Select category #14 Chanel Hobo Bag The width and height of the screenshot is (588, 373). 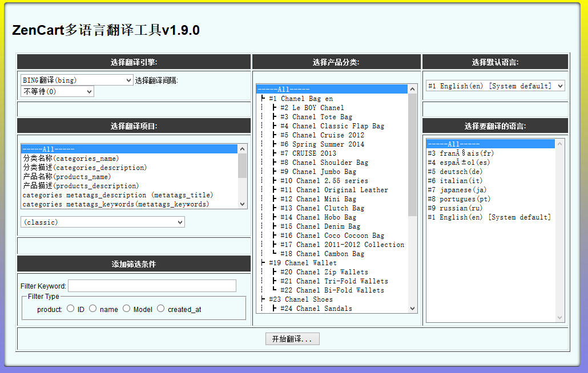click(332, 217)
